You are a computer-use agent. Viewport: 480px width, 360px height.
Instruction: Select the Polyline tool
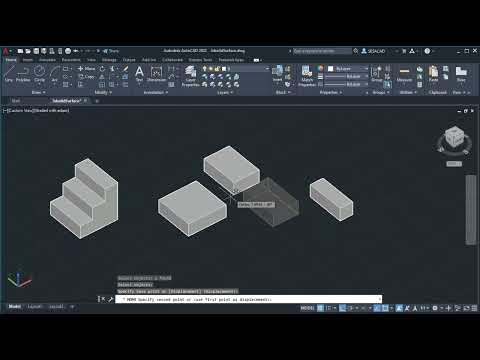tap(23, 74)
